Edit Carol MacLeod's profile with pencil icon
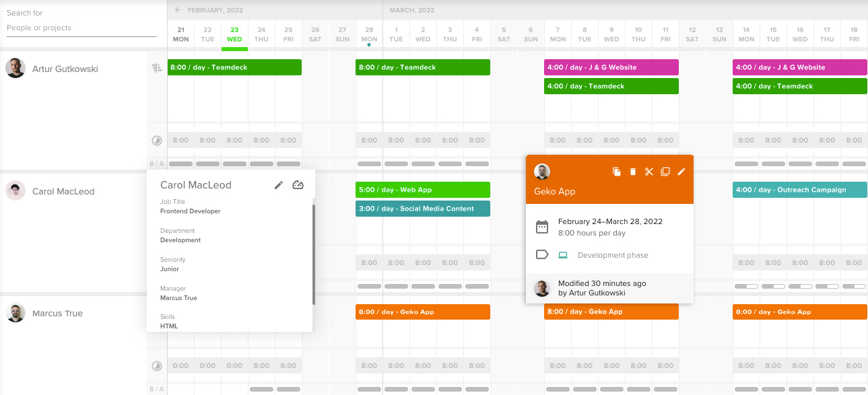Screen dimensions: 868x395 coord(279,185)
